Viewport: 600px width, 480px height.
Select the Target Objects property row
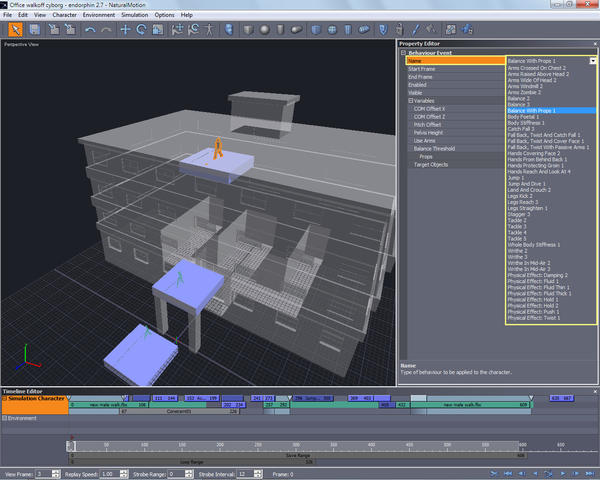point(456,165)
